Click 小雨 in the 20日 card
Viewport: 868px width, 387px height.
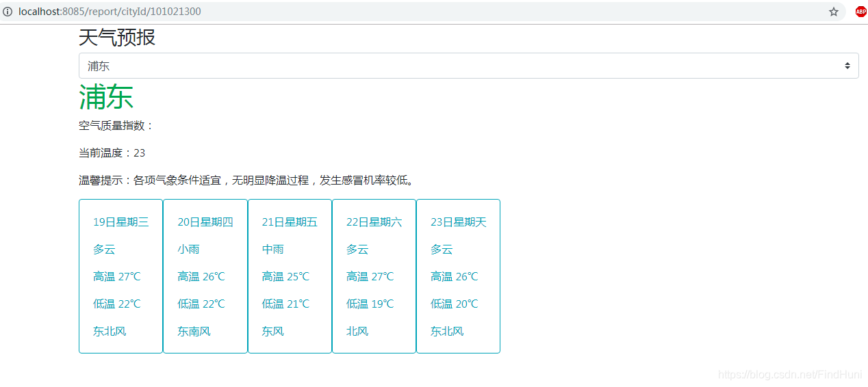point(188,250)
